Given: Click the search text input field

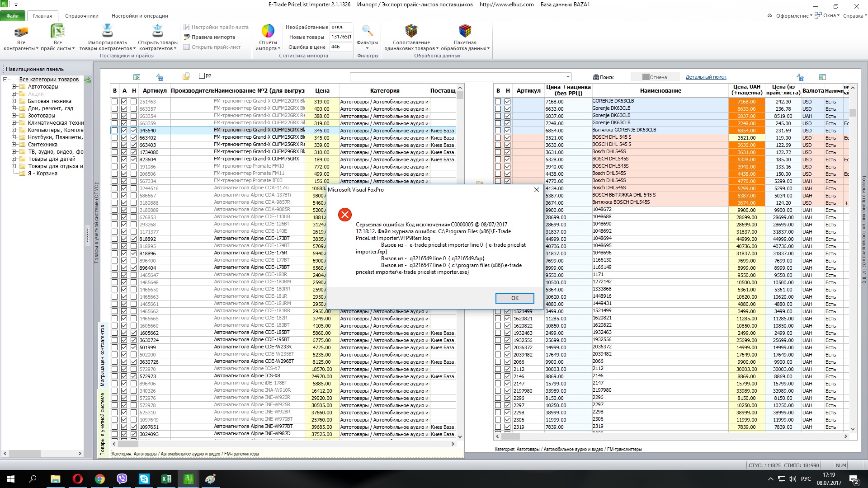Looking at the screenshot, I should pos(457,77).
